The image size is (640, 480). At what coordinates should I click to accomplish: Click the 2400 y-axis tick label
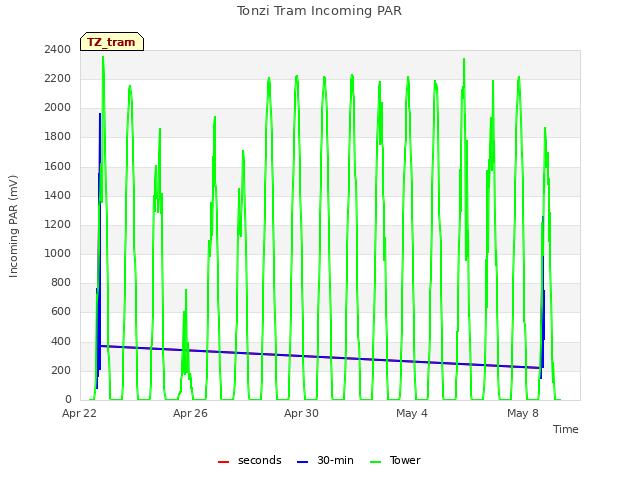[x=58, y=49]
